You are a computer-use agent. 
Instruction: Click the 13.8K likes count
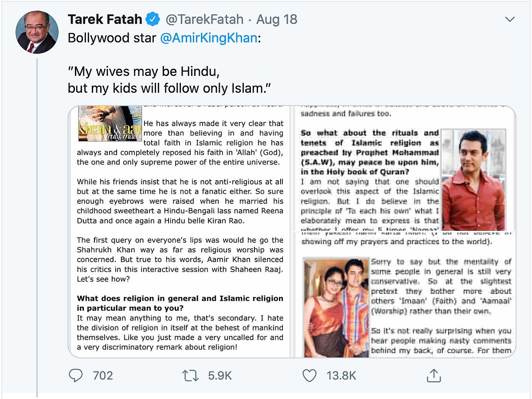point(341,376)
